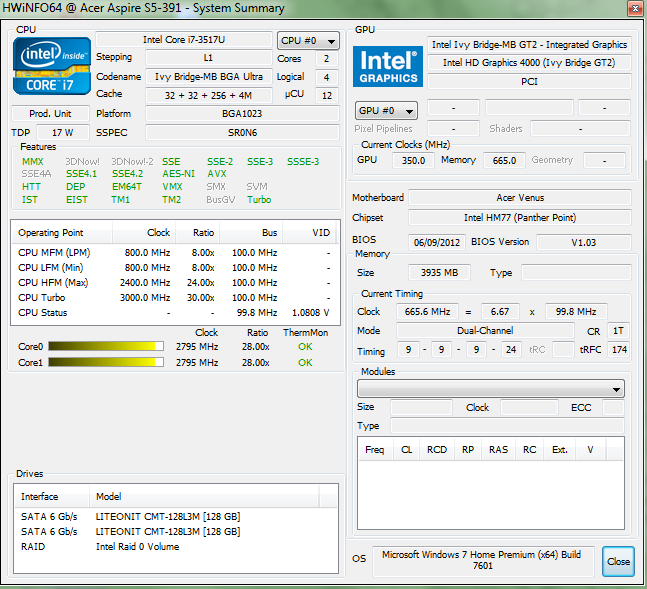Select the CPU HFM (Max) row
Viewport: 647px width, 589px height.
tap(174, 283)
